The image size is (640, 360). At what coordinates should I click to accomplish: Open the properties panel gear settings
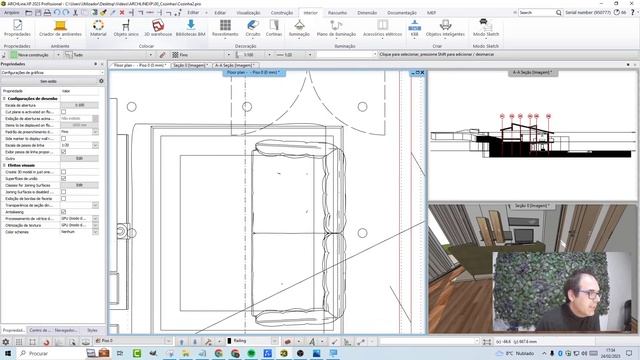click(101, 81)
